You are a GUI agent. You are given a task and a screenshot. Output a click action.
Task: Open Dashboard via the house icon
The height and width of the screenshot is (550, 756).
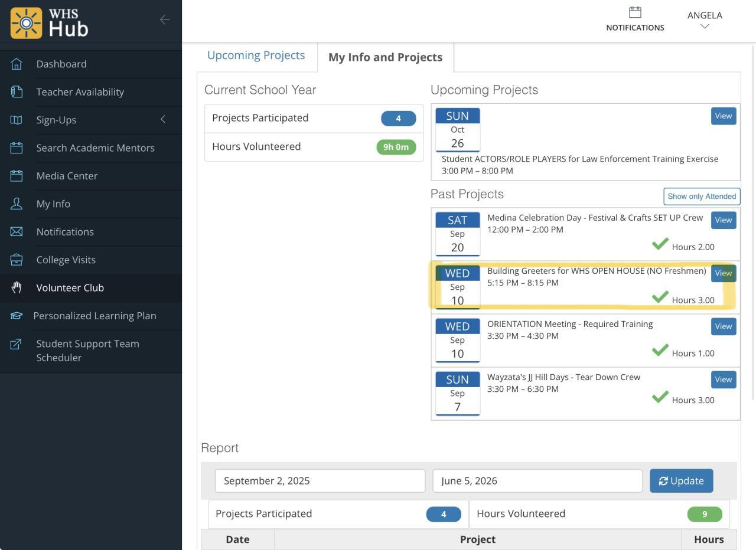pyautogui.click(x=17, y=64)
